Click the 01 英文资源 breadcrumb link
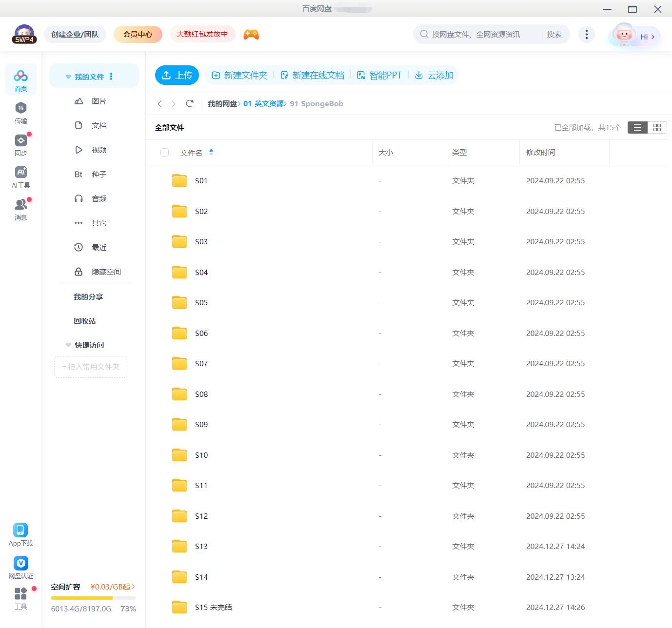The width and height of the screenshot is (672, 628). click(x=263, y=103)
